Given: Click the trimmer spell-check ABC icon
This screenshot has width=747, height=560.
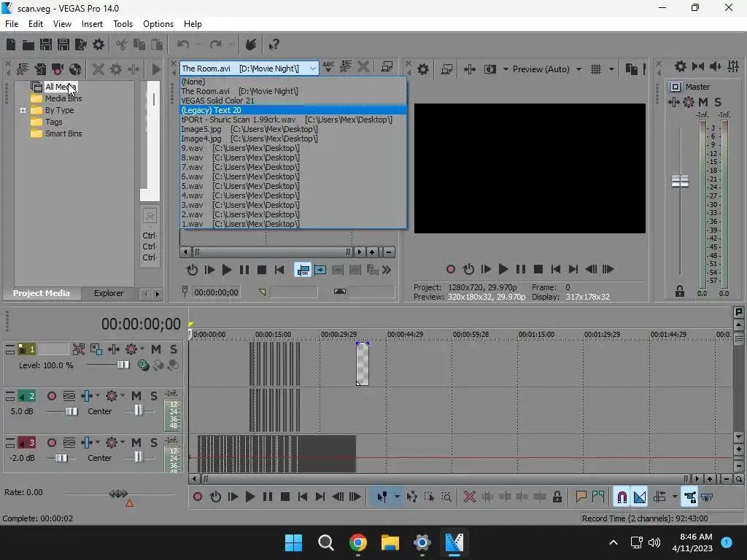Looking at the screenshot, I should click(x=328, y=66).
